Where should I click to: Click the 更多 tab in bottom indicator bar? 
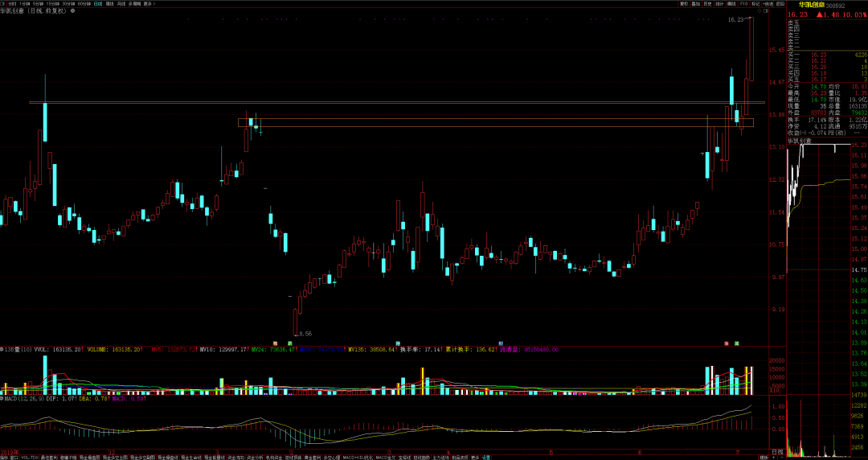474,458
